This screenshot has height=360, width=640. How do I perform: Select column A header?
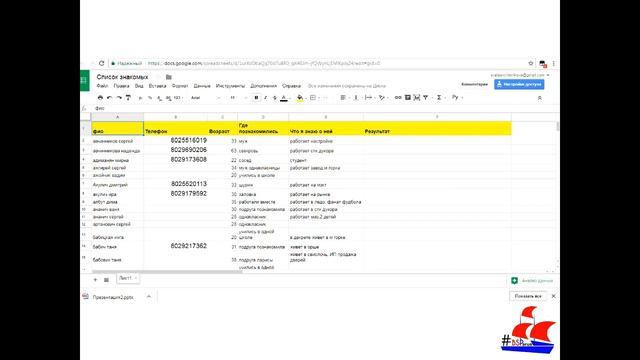tap(118, 117)
